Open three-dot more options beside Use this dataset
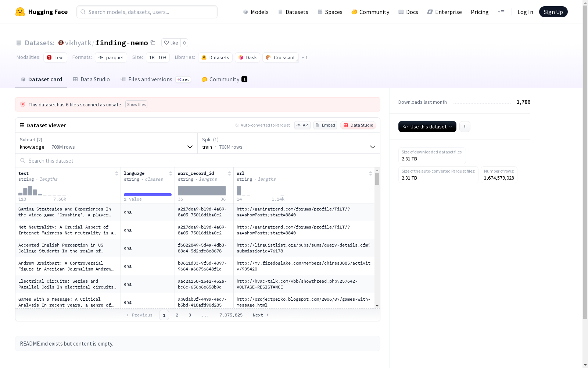Screen dimensions: 588x368 coord(465,127)
